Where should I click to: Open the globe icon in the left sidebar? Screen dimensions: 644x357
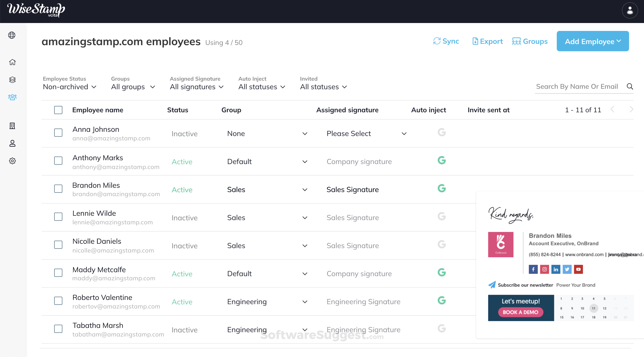point(12,35)
